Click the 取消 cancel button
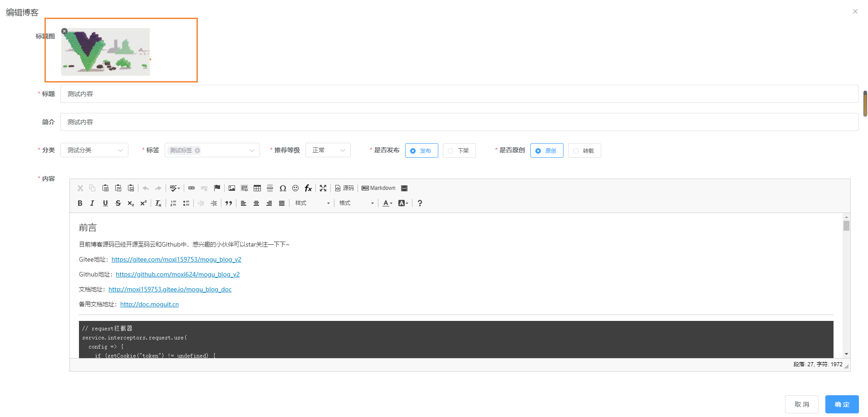Screen dimensions: 868x417 pyautogui.click(x=802, y=404)
